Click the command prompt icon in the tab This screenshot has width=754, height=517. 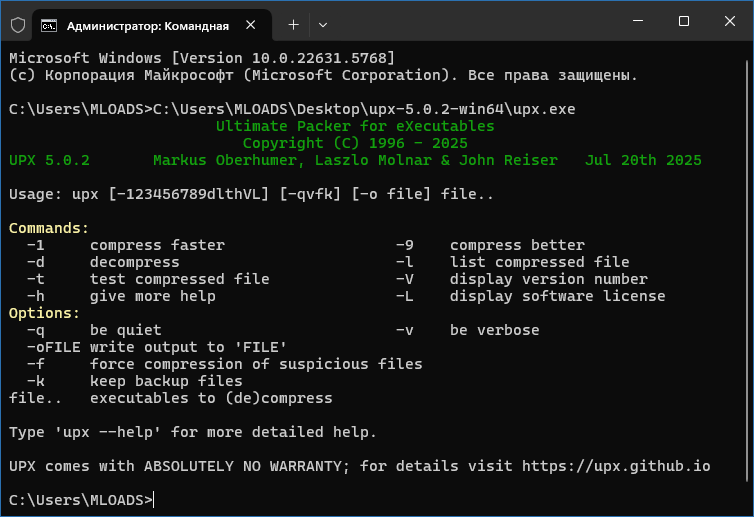click(x=49, y=25)
